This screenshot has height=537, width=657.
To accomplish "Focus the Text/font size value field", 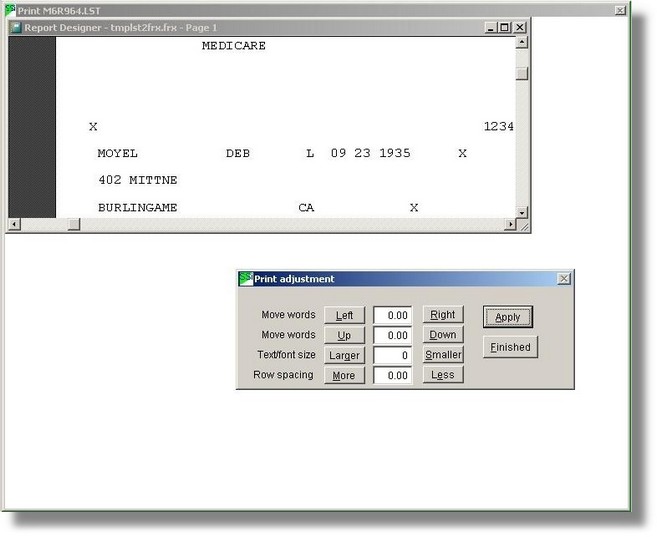I will click(x=393, y=355).
